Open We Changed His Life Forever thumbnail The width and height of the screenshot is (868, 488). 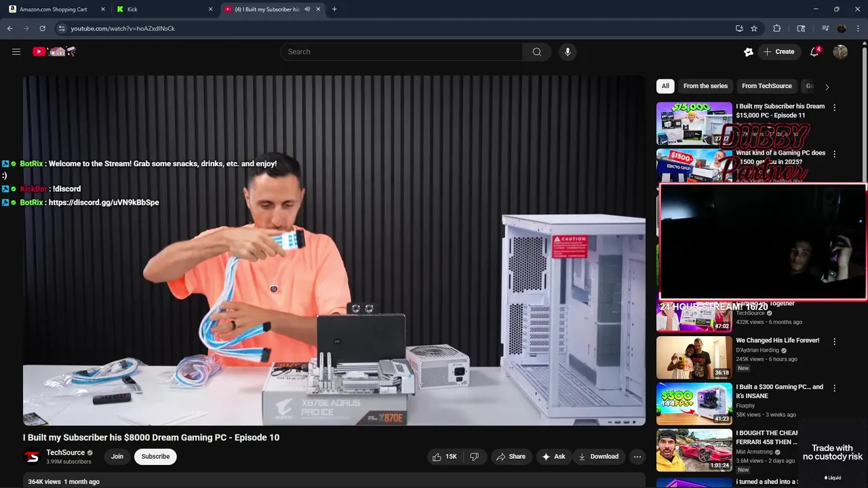pyautogui.click(x=694, y=357)
